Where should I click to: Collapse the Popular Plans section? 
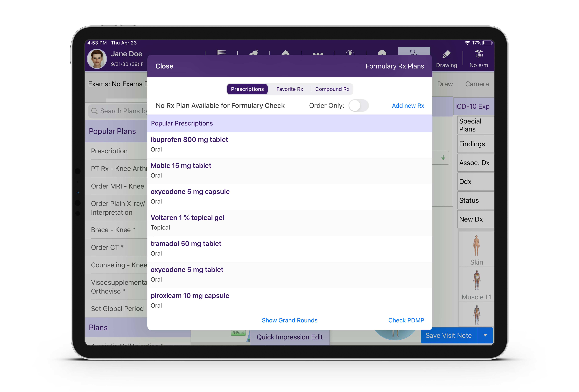112,131
